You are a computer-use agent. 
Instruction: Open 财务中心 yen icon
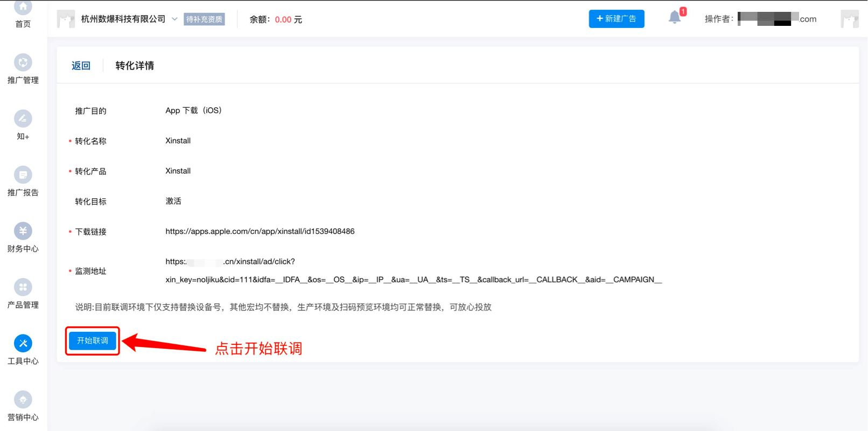23,231
